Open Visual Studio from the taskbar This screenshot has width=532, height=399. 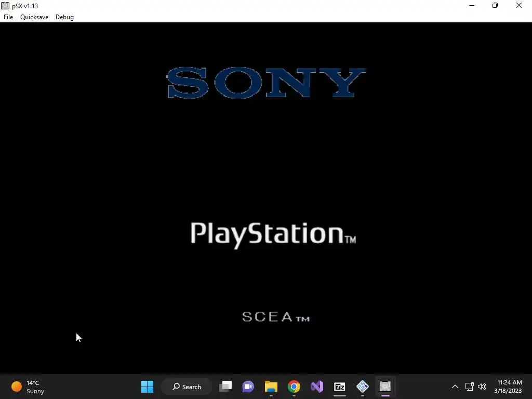click(317, 387)
